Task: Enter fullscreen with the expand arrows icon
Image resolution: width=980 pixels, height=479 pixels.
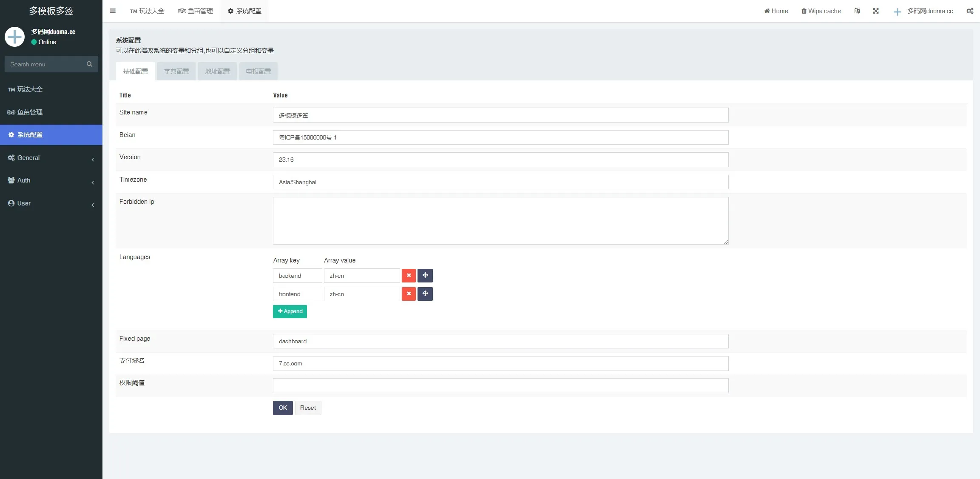Action: (x=876, y=11)
